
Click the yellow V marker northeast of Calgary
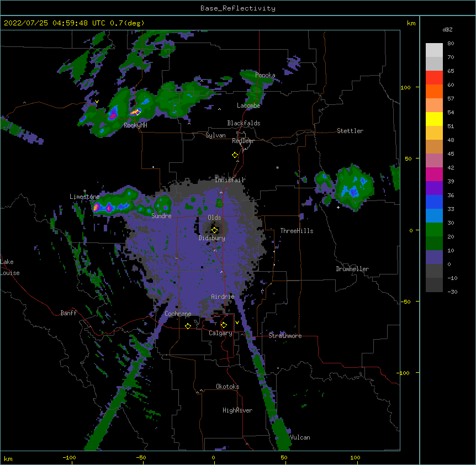(x=237, y=323)
